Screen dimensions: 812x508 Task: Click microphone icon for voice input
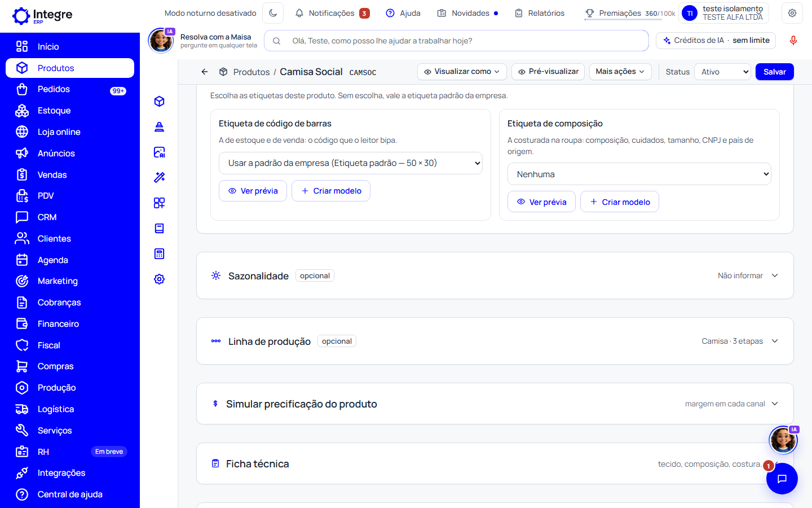tap(793, 41)
